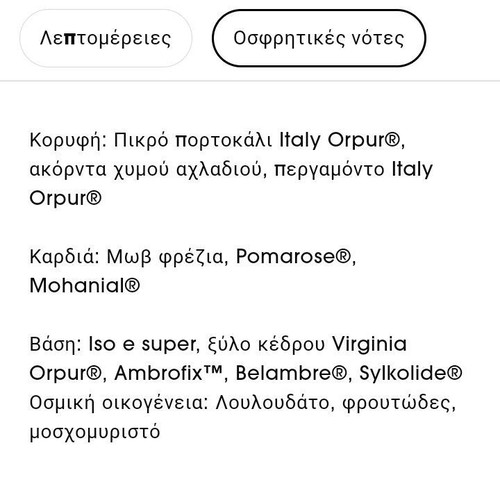This screenshot has width=500, height=500.
Task: Click the word φρουτώδες
Action: (x=397, y=403)
